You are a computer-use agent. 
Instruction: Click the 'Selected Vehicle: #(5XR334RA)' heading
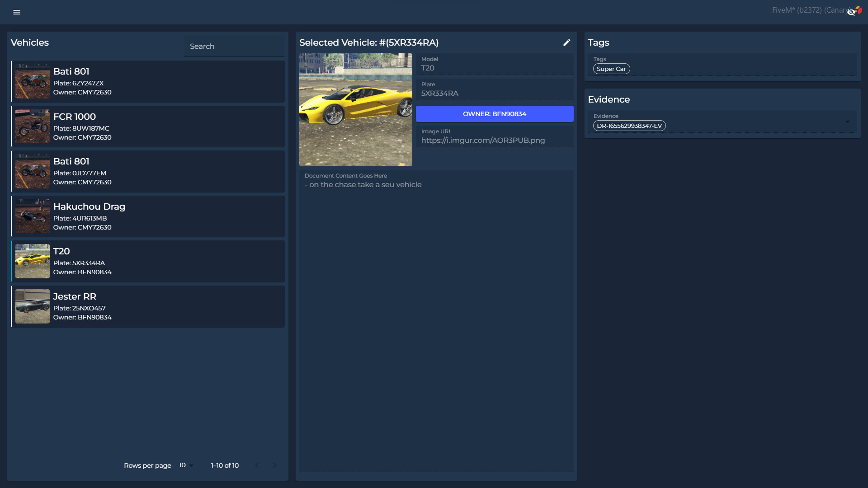pos(369,42)
